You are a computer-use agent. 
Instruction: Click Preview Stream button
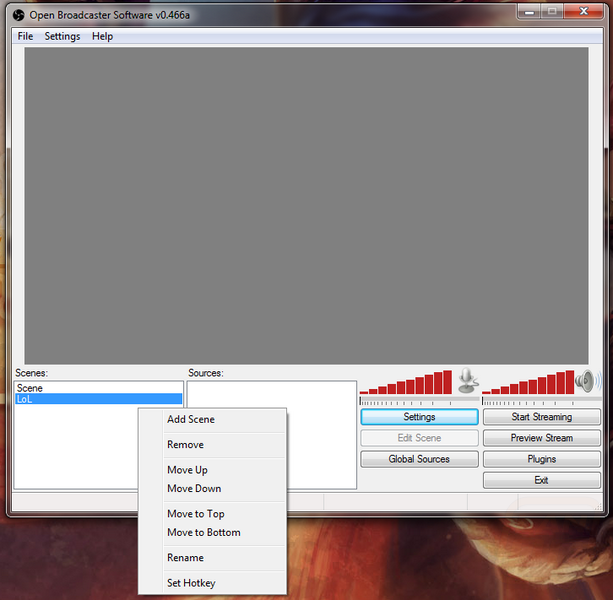(541, 438)
